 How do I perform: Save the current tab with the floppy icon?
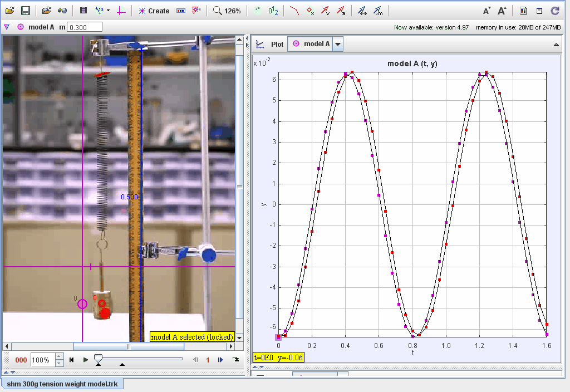(x=26, y=11)
